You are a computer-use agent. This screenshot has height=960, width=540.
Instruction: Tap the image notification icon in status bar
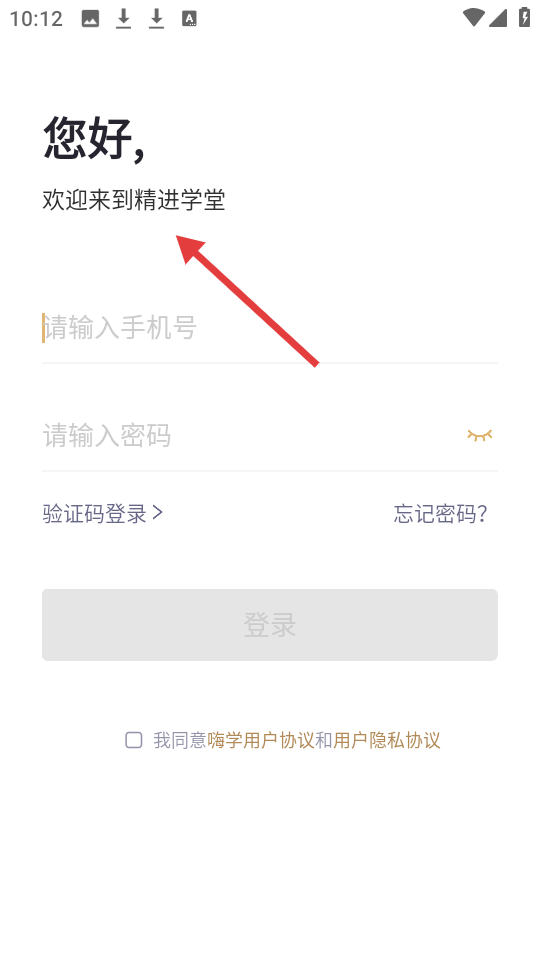[x=91, y=19]
